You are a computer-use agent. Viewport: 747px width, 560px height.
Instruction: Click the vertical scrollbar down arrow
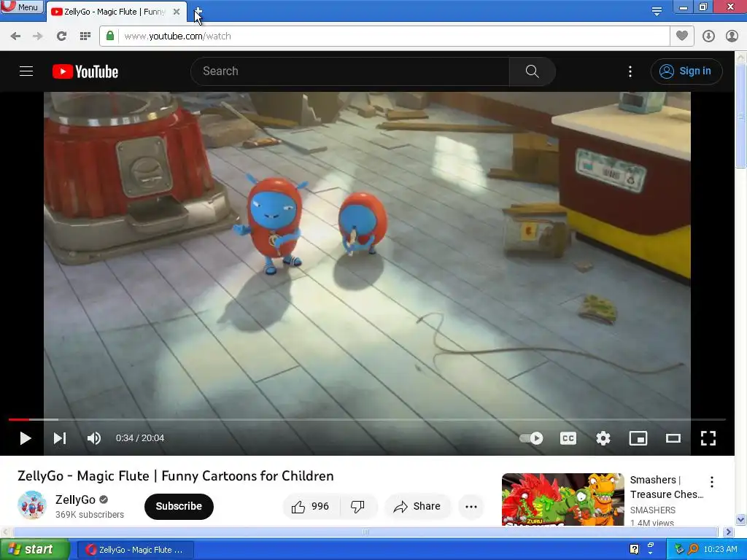tap(741, 519)
